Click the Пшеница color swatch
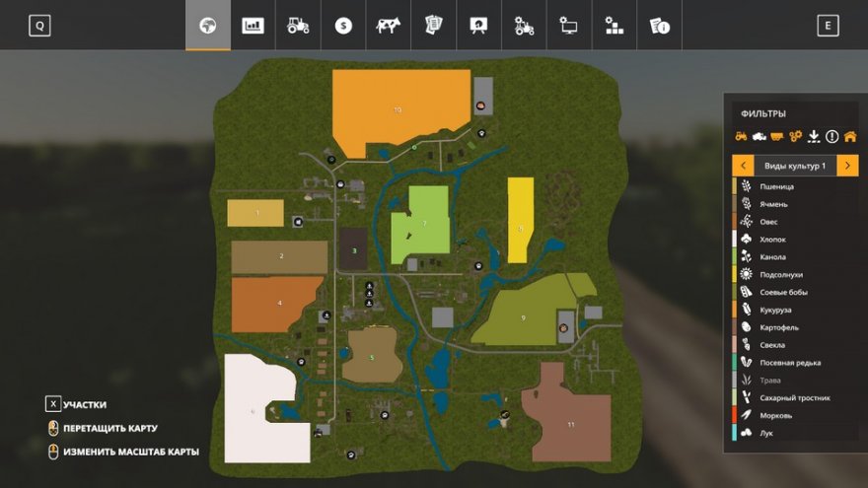This screenshot has width=868, height=488. [735, 186]
